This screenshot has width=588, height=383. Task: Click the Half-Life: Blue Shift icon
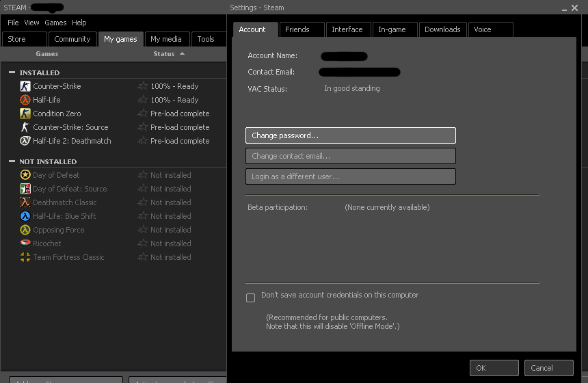point(25,216)
